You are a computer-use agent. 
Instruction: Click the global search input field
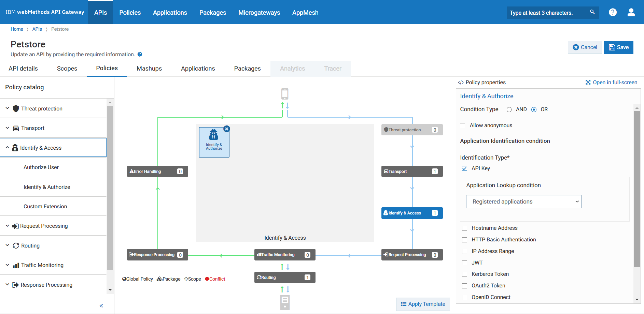click(x=548, y=13)
